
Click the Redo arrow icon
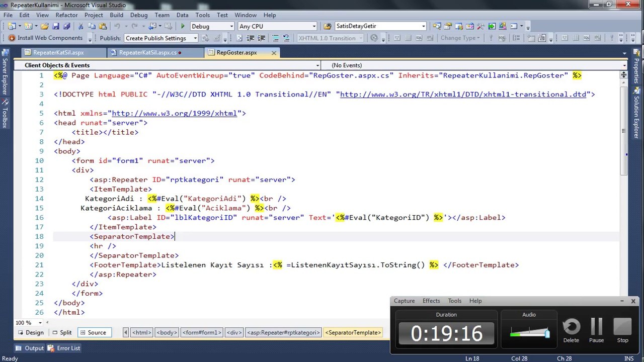pyautogui.click(x=135, y=26)
